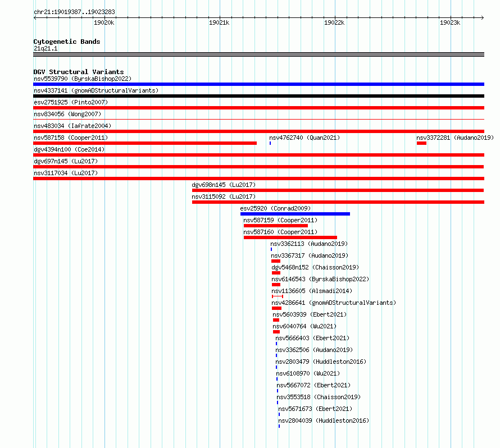Select nsv3553518 (Chaisson2019) variant
Screen dimensions: 500x448
pyautogui.click(x=319, y=397)
